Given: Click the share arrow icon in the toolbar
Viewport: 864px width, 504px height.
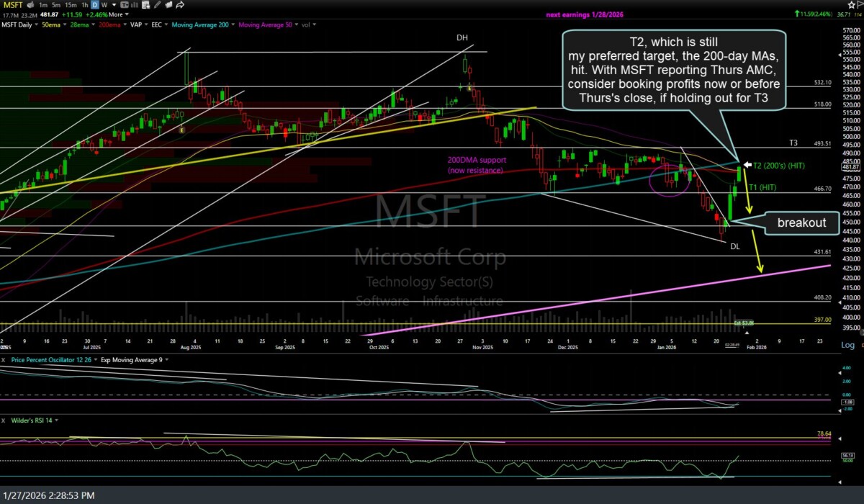Looking at the screenshot, I should click(x=179, y=4).
